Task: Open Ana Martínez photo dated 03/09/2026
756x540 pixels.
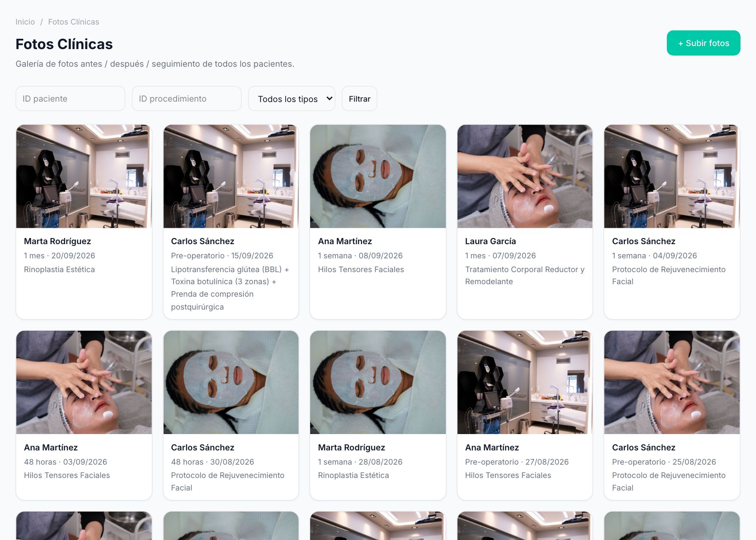Action: click(x=84, y=382)
